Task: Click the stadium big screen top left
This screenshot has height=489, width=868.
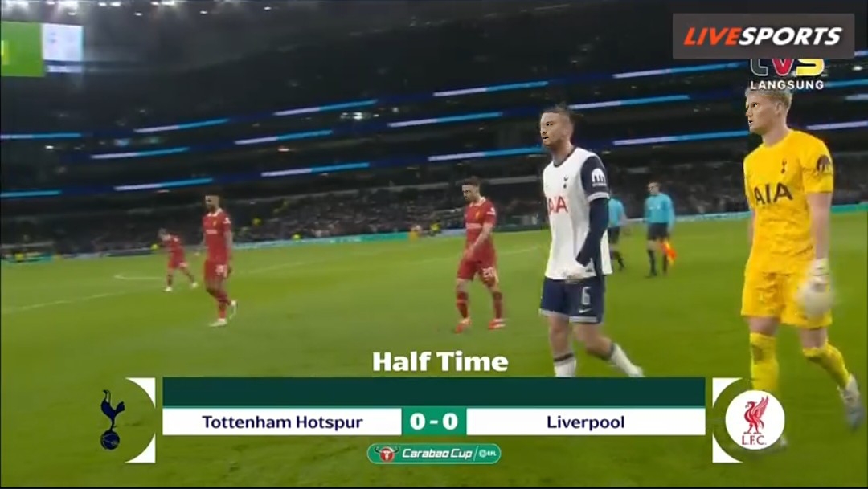Action: coord(42,49)
